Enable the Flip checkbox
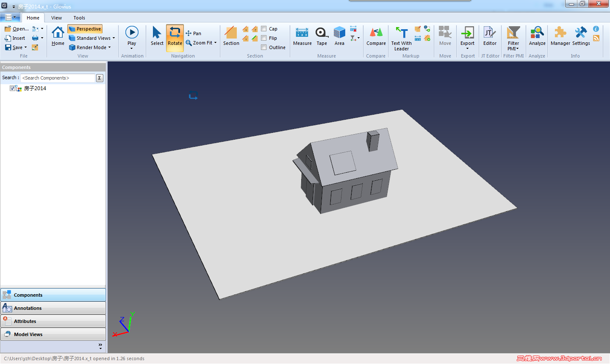 [263, 38]
